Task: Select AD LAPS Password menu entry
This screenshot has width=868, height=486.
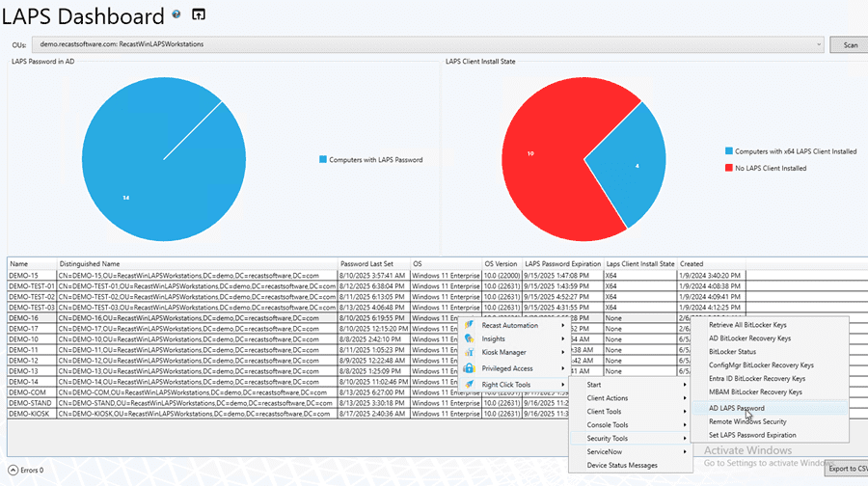Action: (736, 408)
